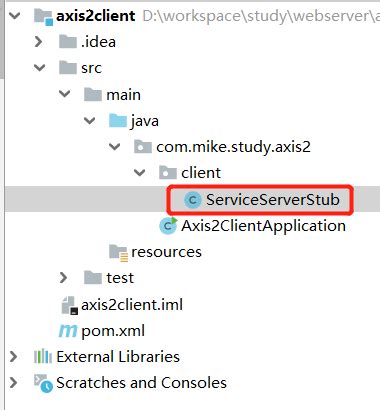Collapse the axis2client project root
Viewport: 380px width, 410px height.
(x=15, y=16)
